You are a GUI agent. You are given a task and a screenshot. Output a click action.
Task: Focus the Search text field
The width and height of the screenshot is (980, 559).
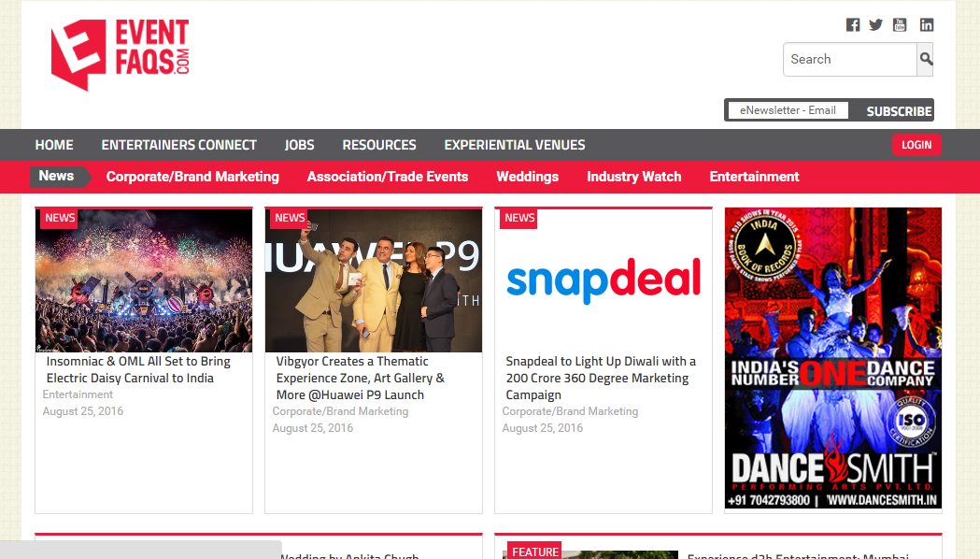[x=849, y=60]
